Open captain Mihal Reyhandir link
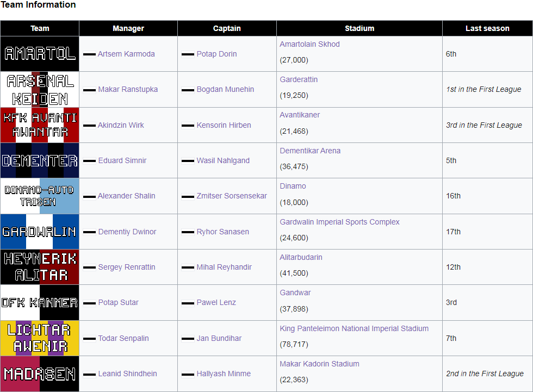 pos(224,267)
